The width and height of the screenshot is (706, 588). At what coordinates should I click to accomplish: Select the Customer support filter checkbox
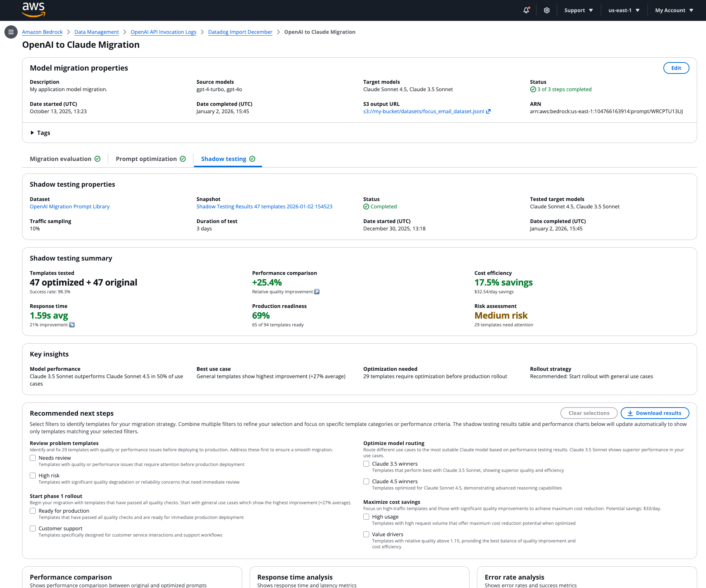(33, 528)
